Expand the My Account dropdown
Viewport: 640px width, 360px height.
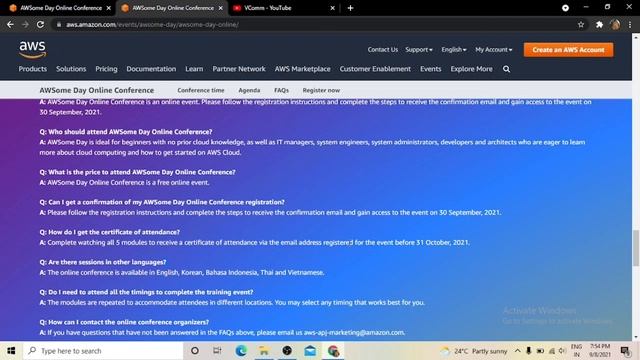[493, 49]
